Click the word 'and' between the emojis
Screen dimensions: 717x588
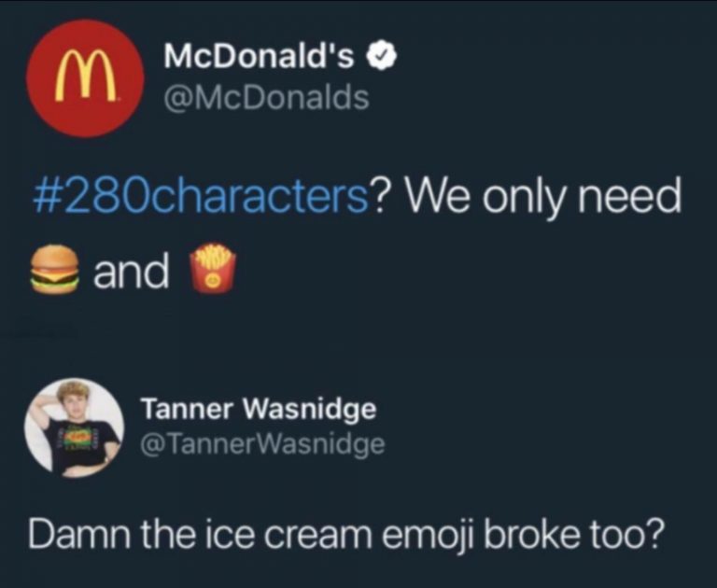[132, 271]
